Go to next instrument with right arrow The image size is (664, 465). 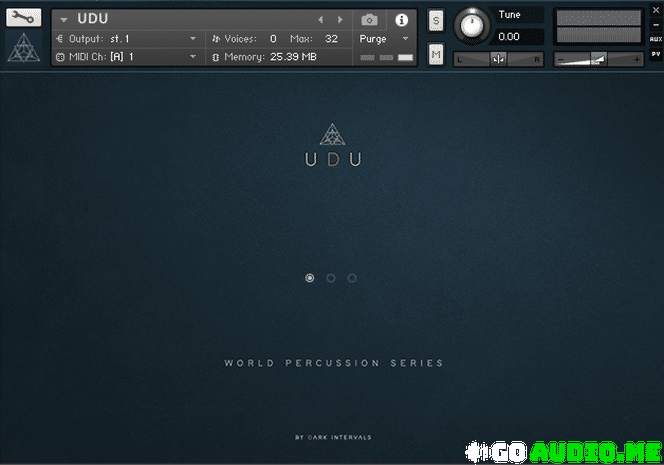[340, 19]
